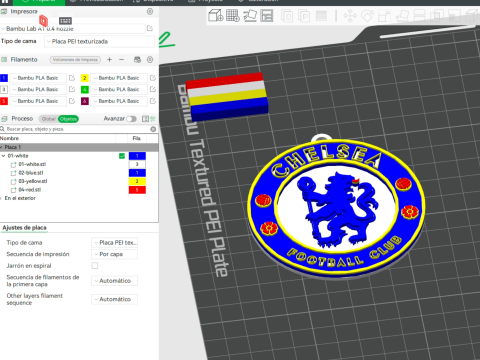The width and height of the screenshot is (480, 360).
Task: Open plate Tipo de cama dropdown
Action: pyautogui.click(x=115, y=243)
